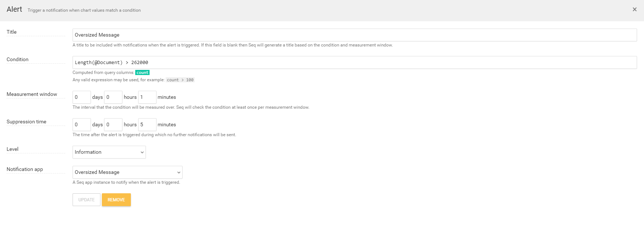Click the Level label
Image resolution: width=644 pixels, height=246 pixels.
[x=12, y=149]
